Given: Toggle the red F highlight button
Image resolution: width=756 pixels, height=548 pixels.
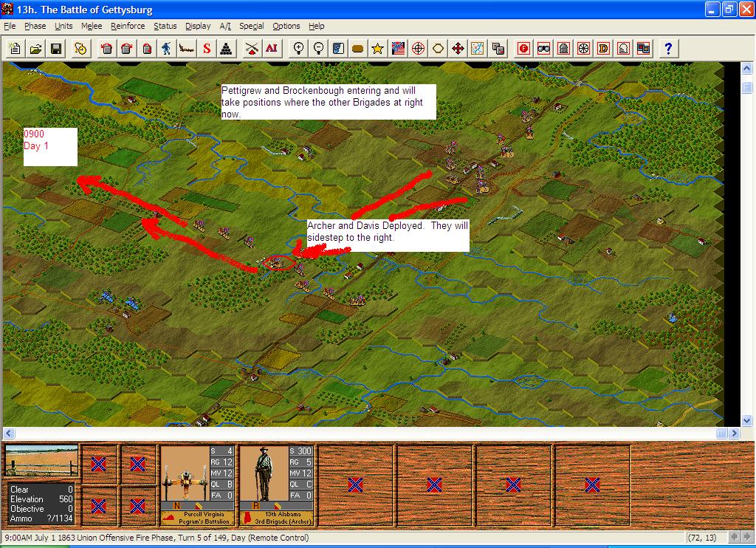Looking at the screenshot, I should (523, 48).
